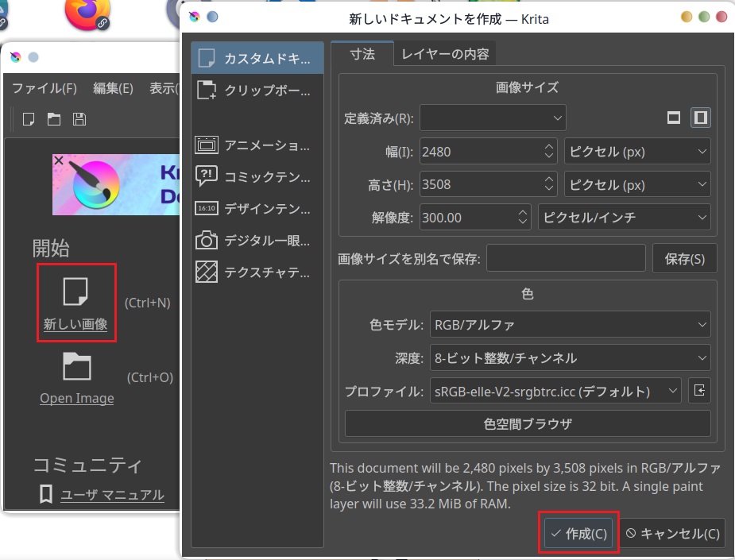
Task: Click the new document icon in toolbar
Action: coord(29,119)
